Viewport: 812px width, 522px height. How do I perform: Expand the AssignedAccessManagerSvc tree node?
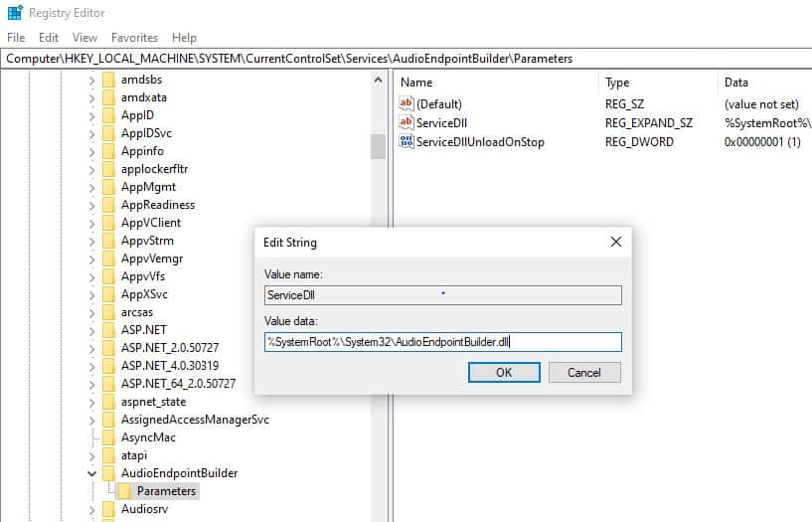coord(91,420)
